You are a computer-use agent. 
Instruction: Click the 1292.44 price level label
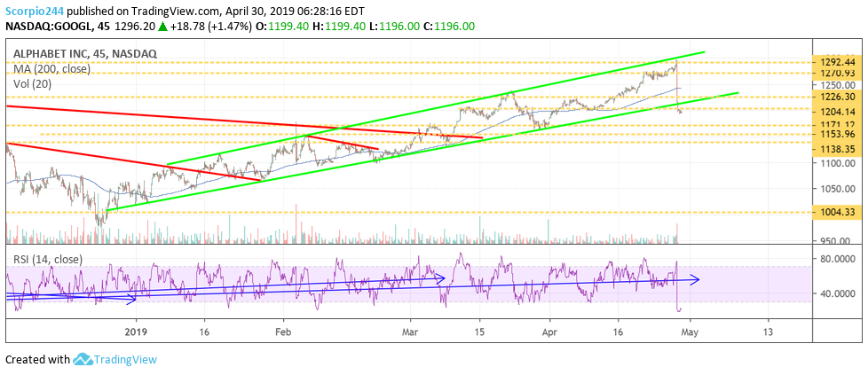[836, 62]
